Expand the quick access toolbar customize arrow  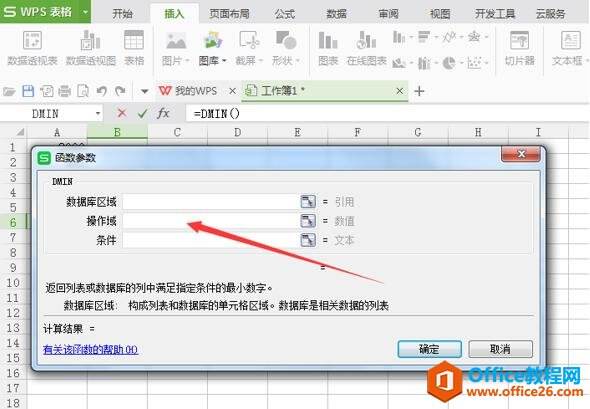coord(144,91)
